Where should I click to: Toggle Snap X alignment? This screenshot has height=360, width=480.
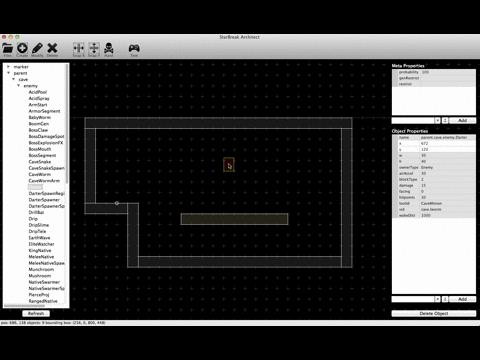tap(79, 50)
